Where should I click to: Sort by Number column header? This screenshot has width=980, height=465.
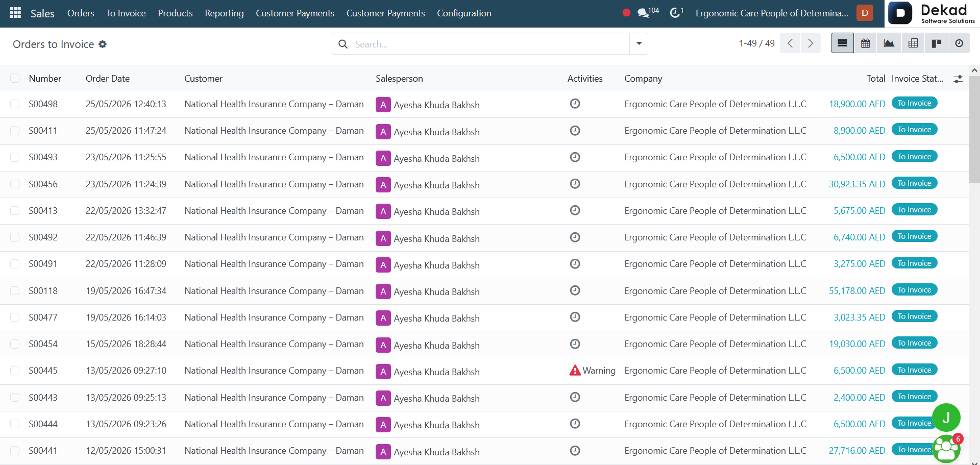45,79
